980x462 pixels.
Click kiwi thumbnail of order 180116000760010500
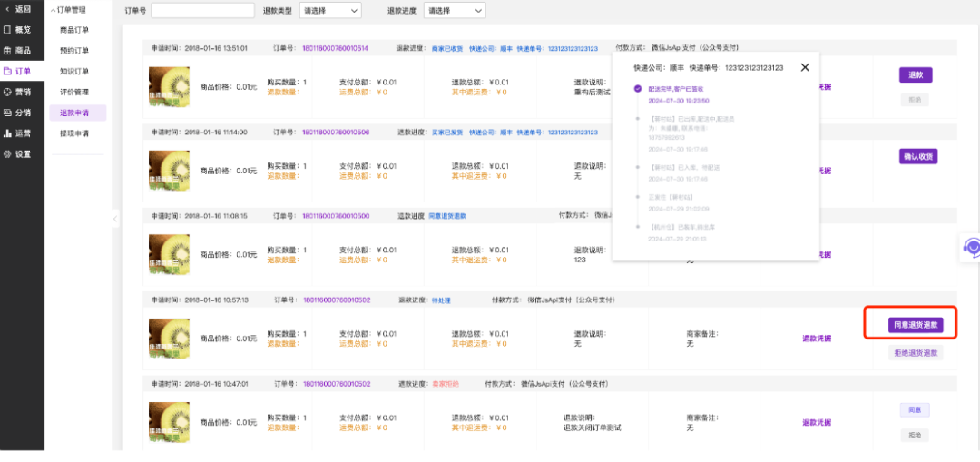pyautogui.click(x=169, y=254)
